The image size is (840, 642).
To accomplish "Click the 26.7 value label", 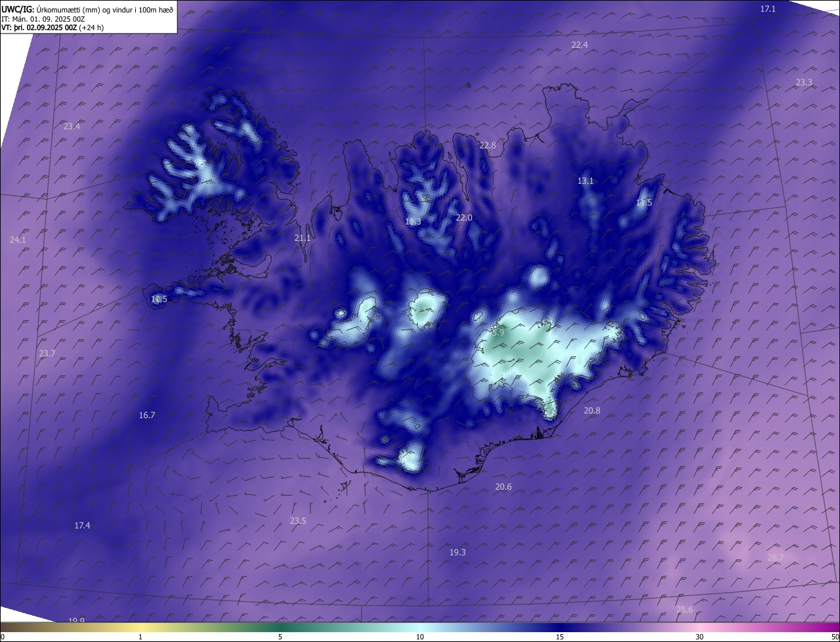I will (x=776, y=558).
